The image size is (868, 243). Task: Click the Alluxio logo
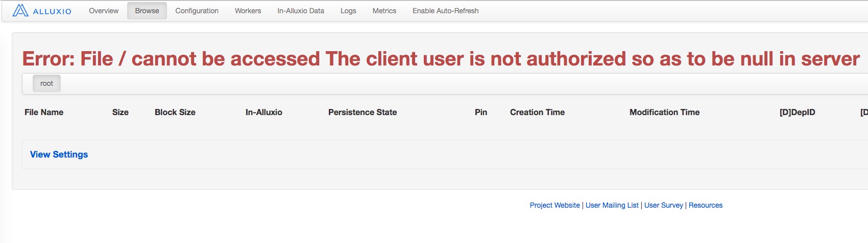coord(42,11)
